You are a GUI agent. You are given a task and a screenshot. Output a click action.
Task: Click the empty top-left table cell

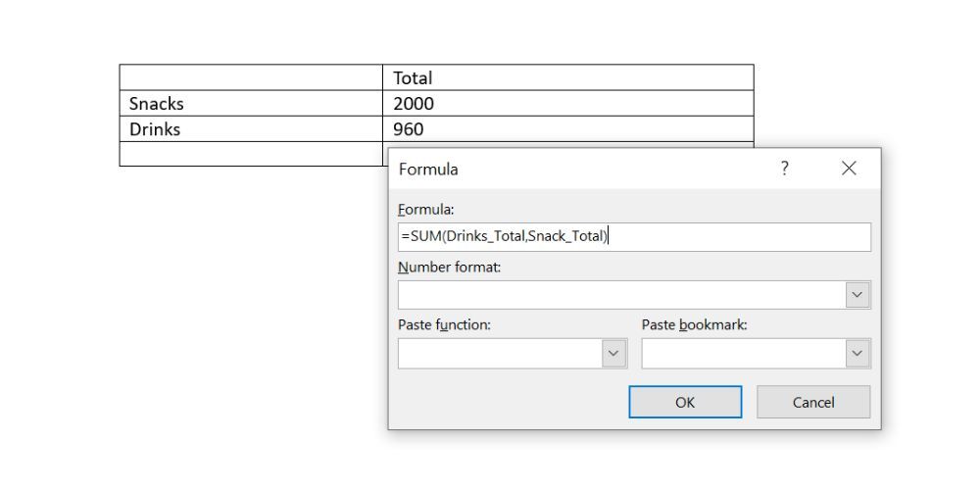pyautogui.click(x=251, y=78)
